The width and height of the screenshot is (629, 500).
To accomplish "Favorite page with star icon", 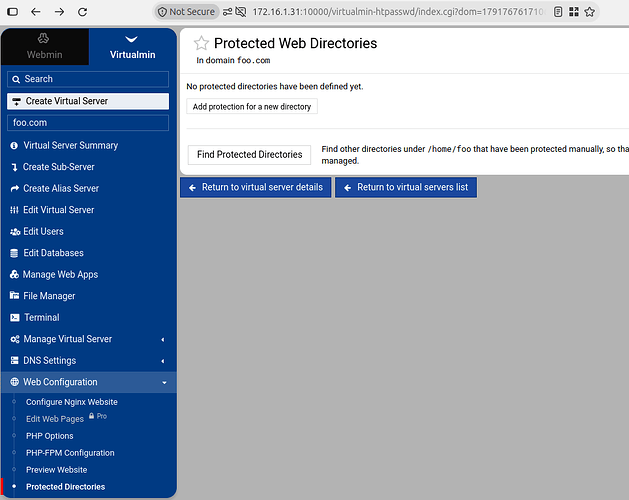I will [x=201, y=43].
